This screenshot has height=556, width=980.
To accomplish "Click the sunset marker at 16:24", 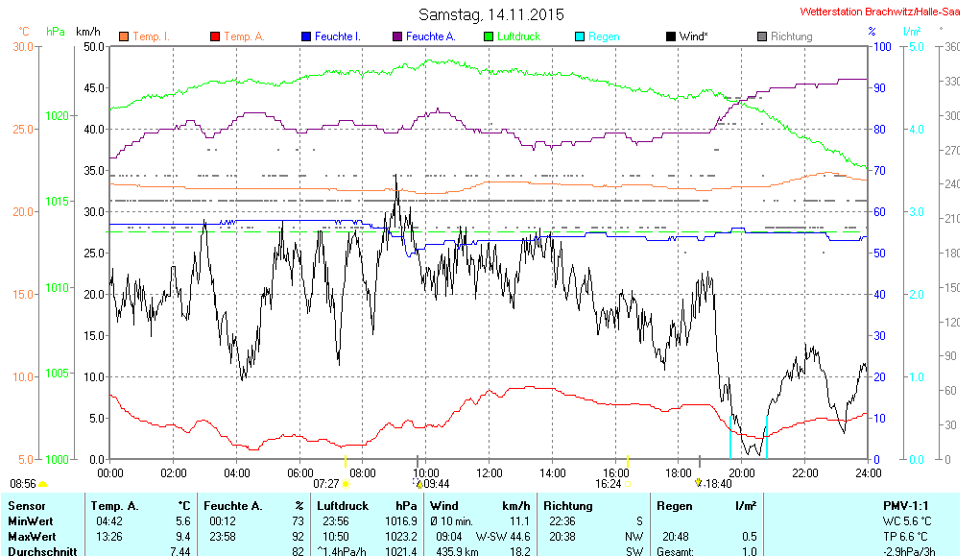I will pos(628,484).
